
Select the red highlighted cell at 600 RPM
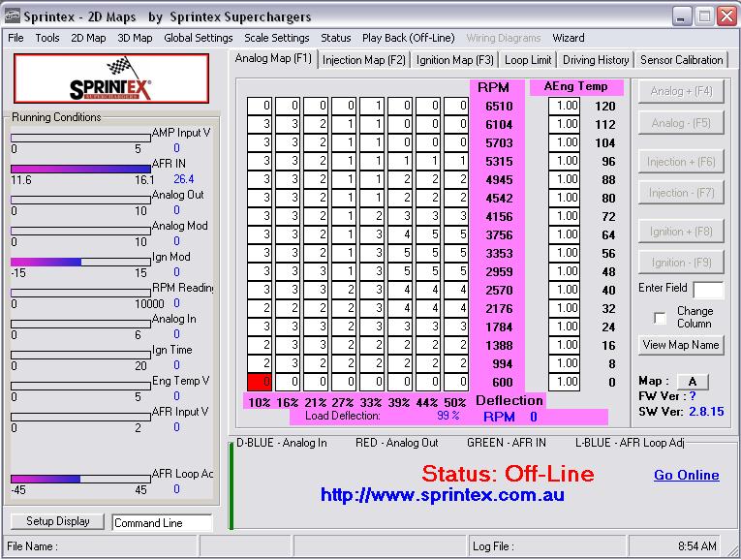pos(259,382)
